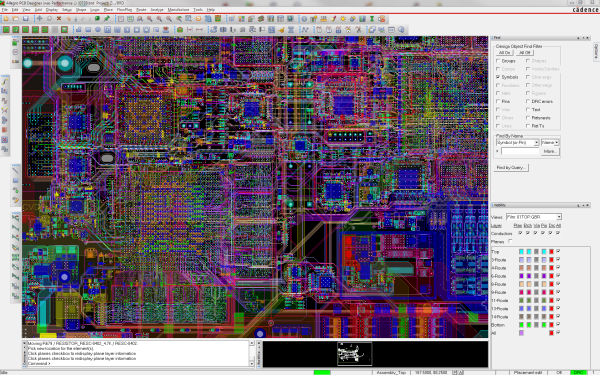Viewport: 600px width, 375px height.
Task: Click the Open folder toolbar icon
Action: pos(16,18)
